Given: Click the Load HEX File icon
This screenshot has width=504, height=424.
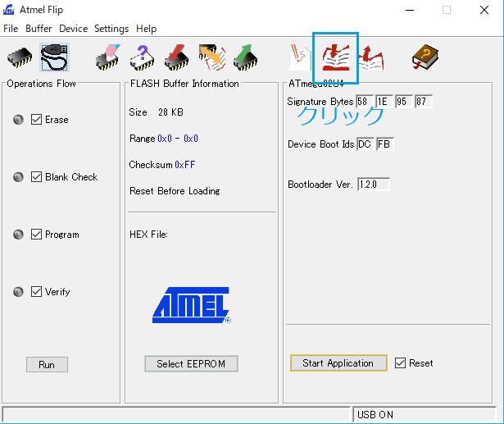Looking at the screenshot, I should click(336, 58).
